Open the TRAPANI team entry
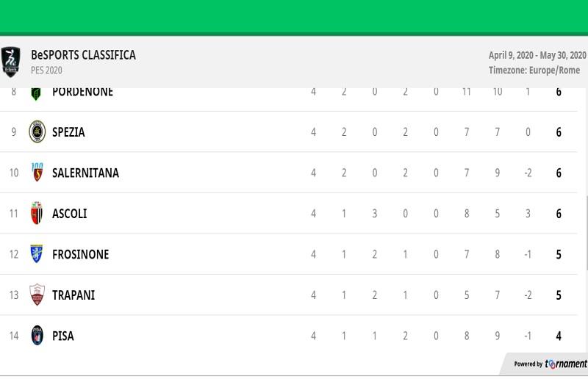The height and width of the screenshot is (379, 588). 73,295
